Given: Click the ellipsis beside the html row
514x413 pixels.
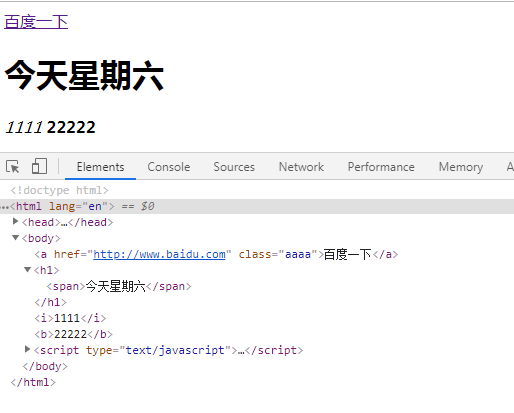Looking at the screenshot, I should tap(4, 207).
